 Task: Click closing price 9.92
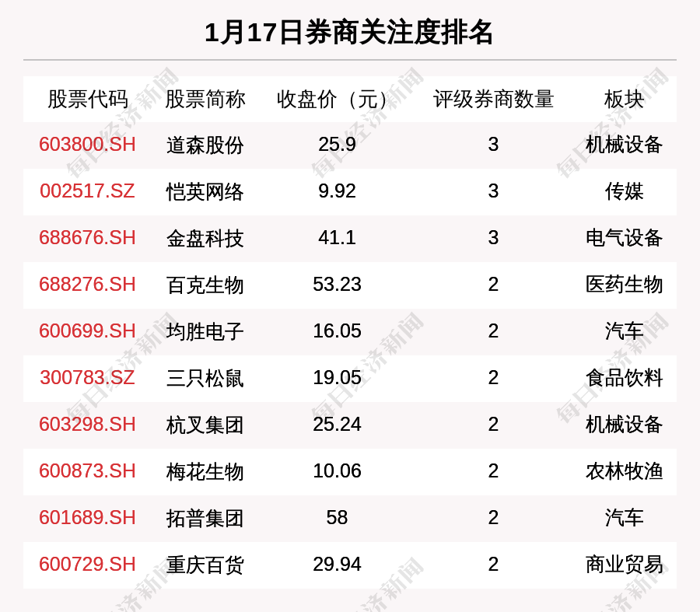pos(337,191)
